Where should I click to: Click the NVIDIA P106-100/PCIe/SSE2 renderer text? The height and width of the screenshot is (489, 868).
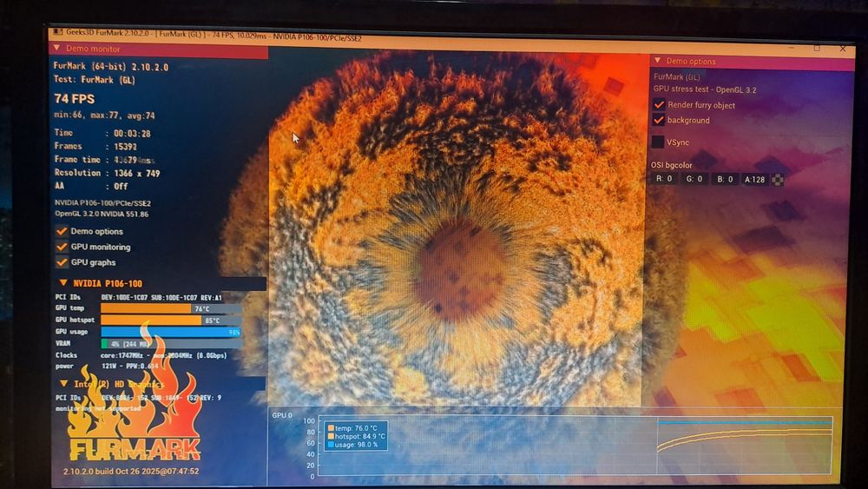pyautogui.click(x=102, y=202)
